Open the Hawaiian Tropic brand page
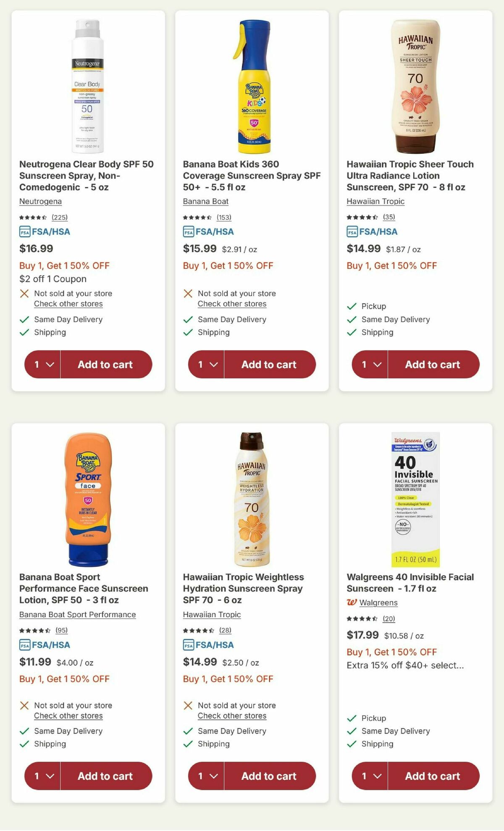This screenshot has width=504, height=831. click(375, 201)
